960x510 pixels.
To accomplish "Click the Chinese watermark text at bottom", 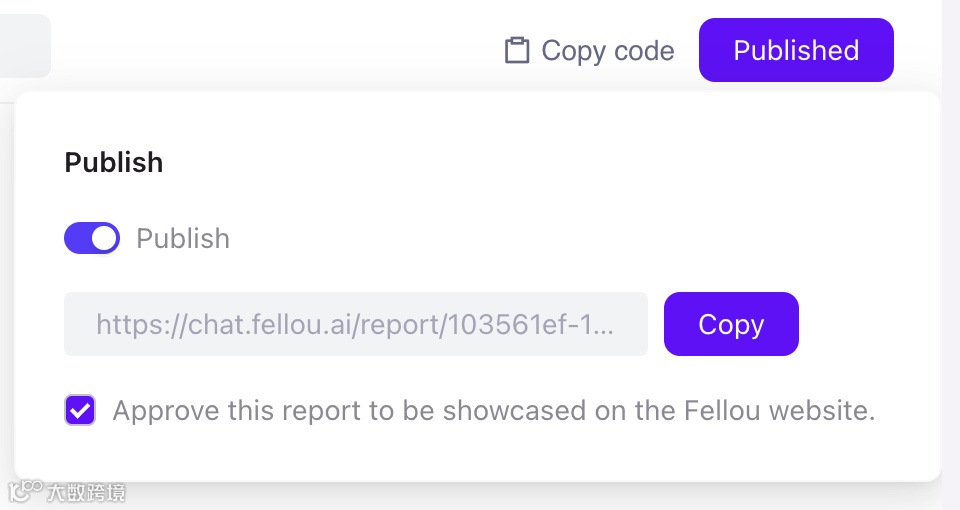I will 86,492.
